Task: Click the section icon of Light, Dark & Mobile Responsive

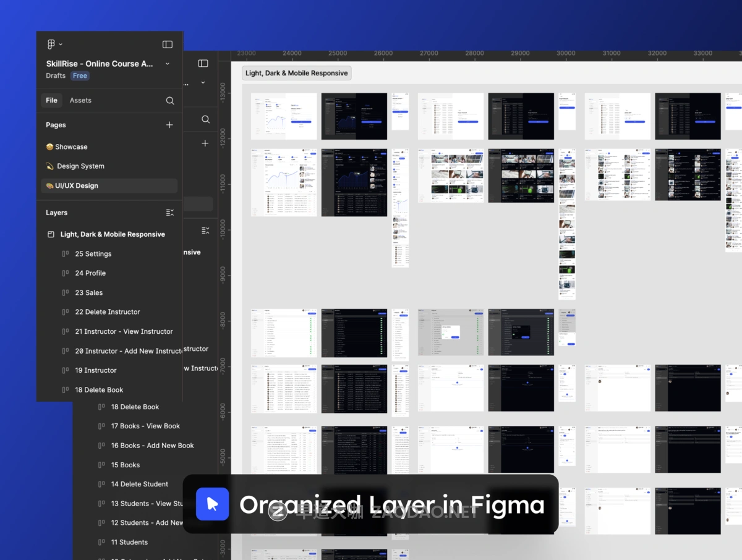Action: pos(51,235)
